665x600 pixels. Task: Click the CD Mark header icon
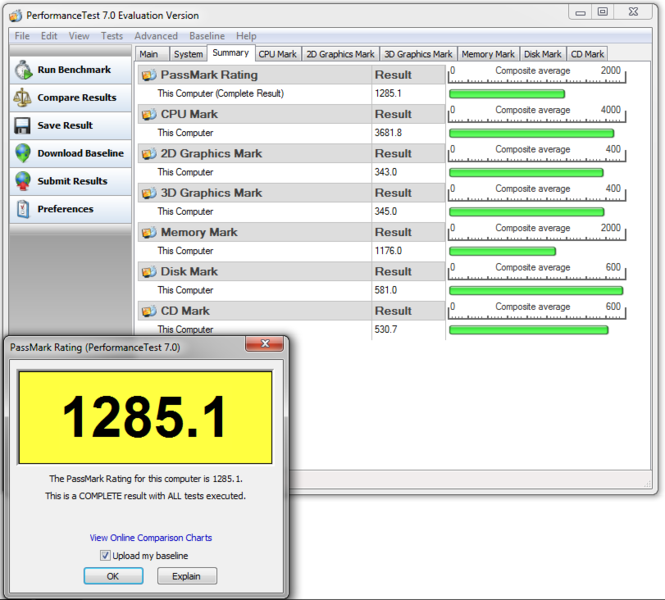(x=149, y=311)
